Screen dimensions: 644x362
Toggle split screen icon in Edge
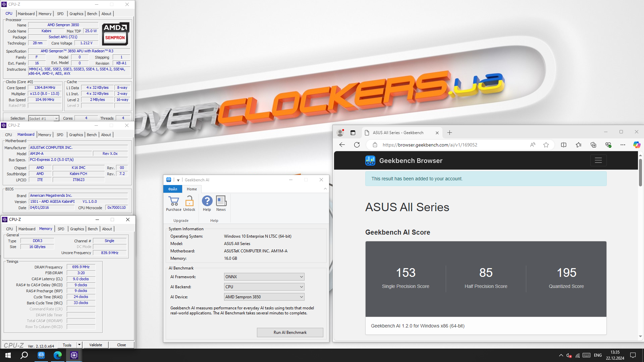563,145
